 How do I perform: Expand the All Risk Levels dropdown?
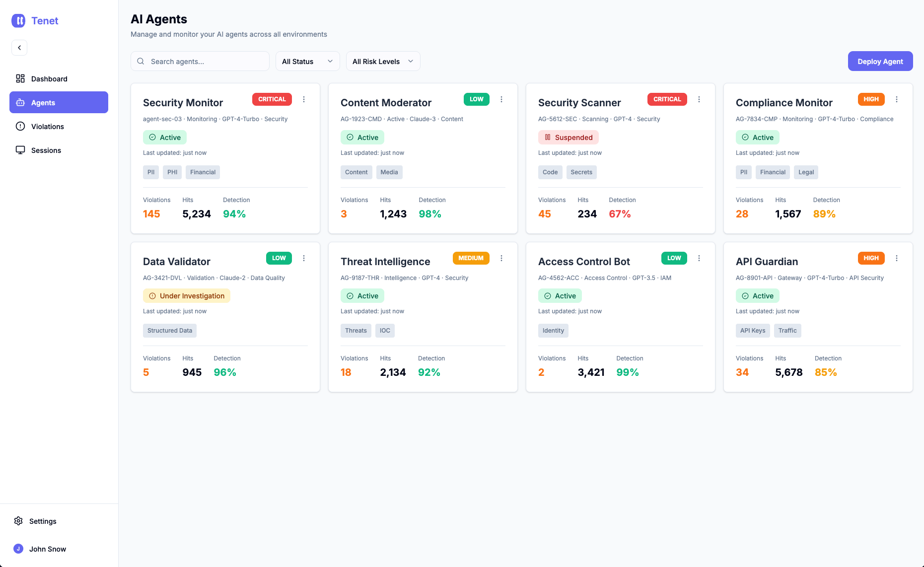[383, 61]
